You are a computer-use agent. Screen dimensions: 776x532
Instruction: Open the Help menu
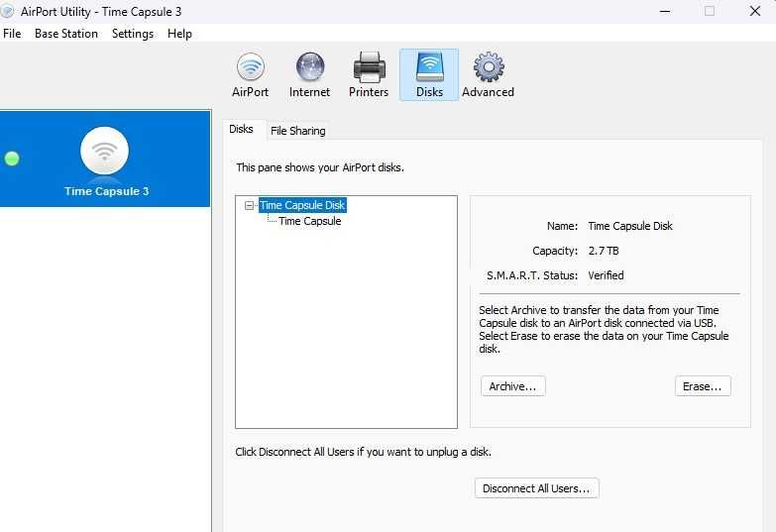pyautogui.click(x=179, y=34)
